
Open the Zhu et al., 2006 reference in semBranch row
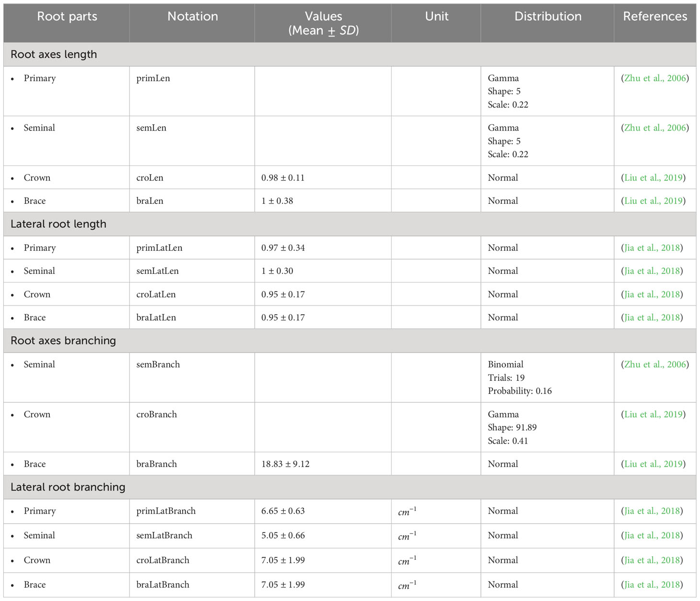coord(655,364)
